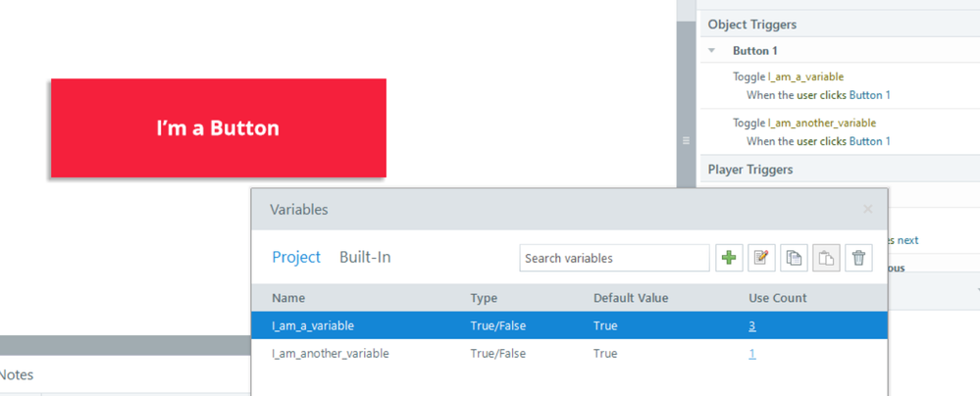Collapse the Button 1 trigger group
Viewport: 980px width, 396px height.
712,51
